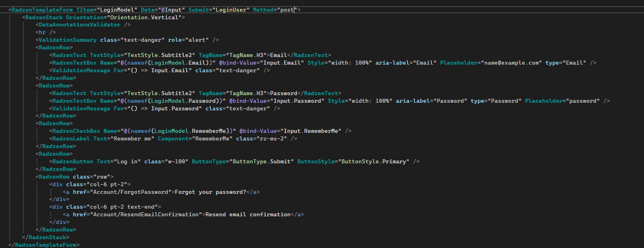The width and height of the screenshot is (644, 248).
Task: Click the ButtonStyle.Primary attribute value
Action: point(374,162)
